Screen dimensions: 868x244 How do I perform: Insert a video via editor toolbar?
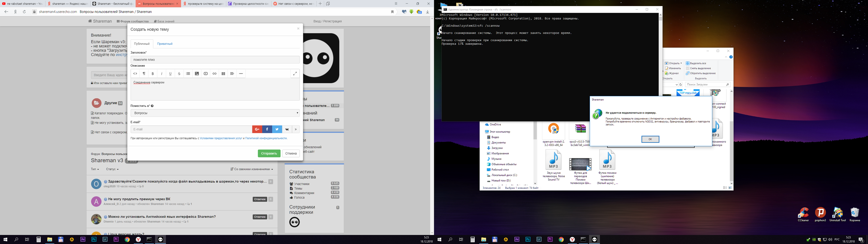coord(206,74)
